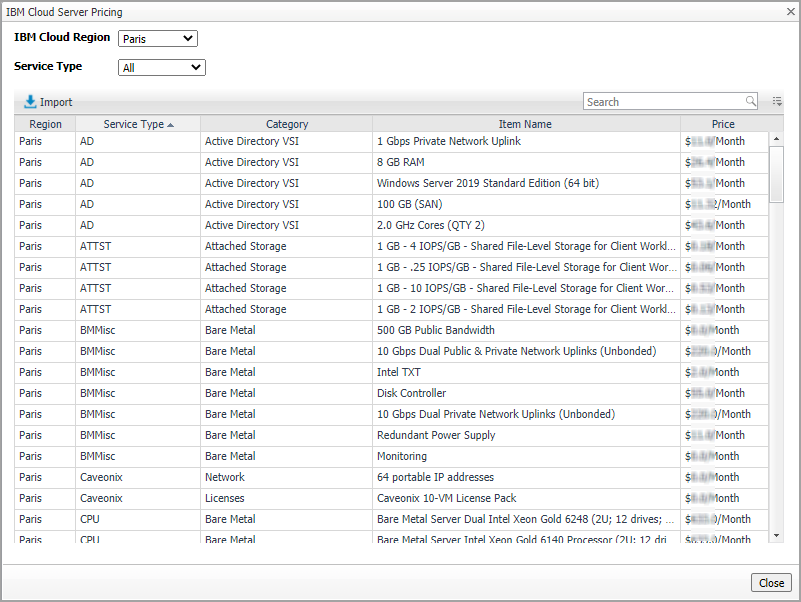Click the Service Type sort arrow
Viewport: 801px width, 602px height.
(171, 125)
